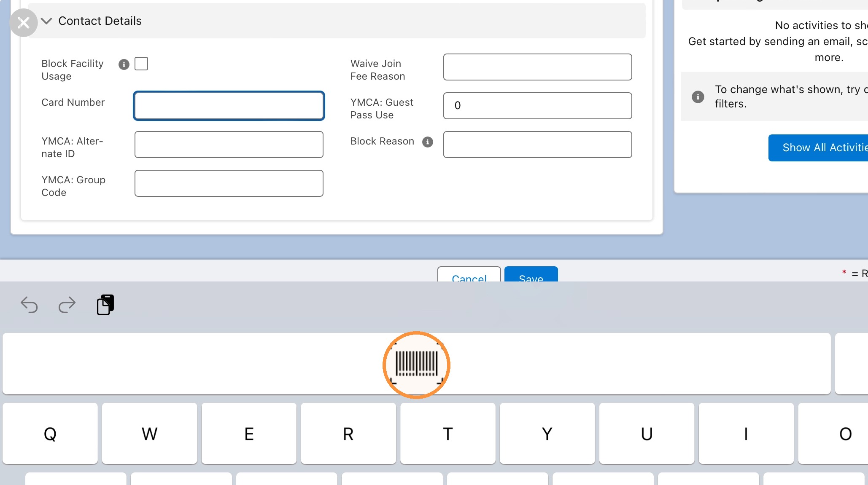Viewport: 868px width, 485px height.
Task: Tap the W key
Action: [x=149, y=434]
